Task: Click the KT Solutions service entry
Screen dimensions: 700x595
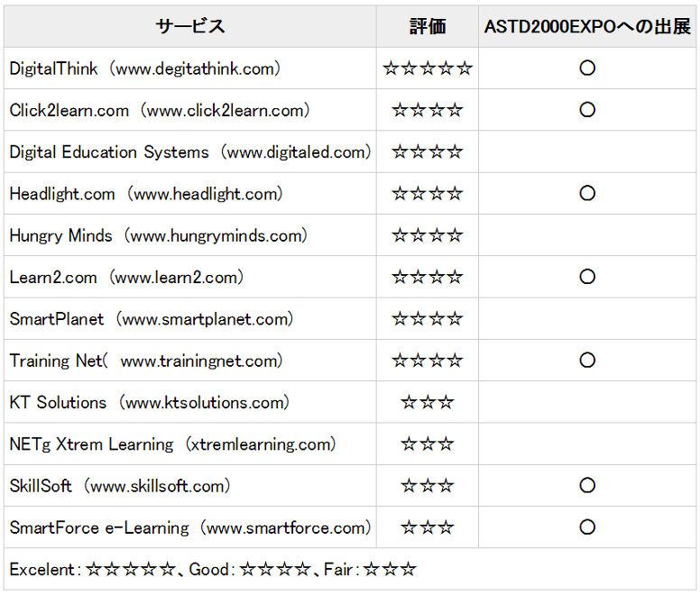Action: pyautogui.click(x=150, y=402)
